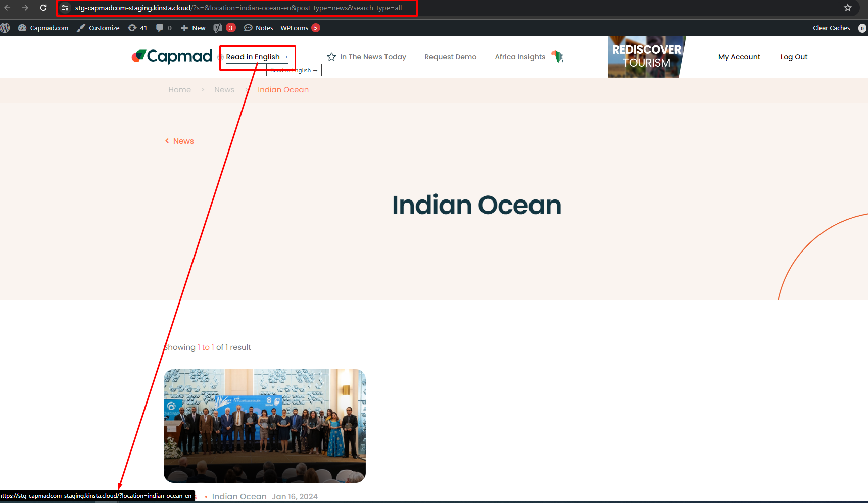Screen dimensions: 868x503
Task: Open the WordPress logo admin menu
Action: (5, 28)
